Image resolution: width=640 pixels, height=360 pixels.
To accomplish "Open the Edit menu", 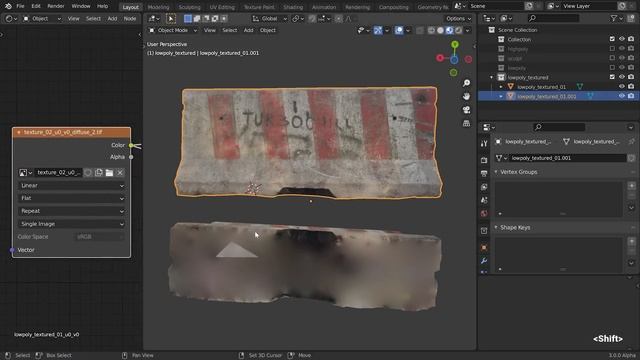I will click(x=36, y=6).
